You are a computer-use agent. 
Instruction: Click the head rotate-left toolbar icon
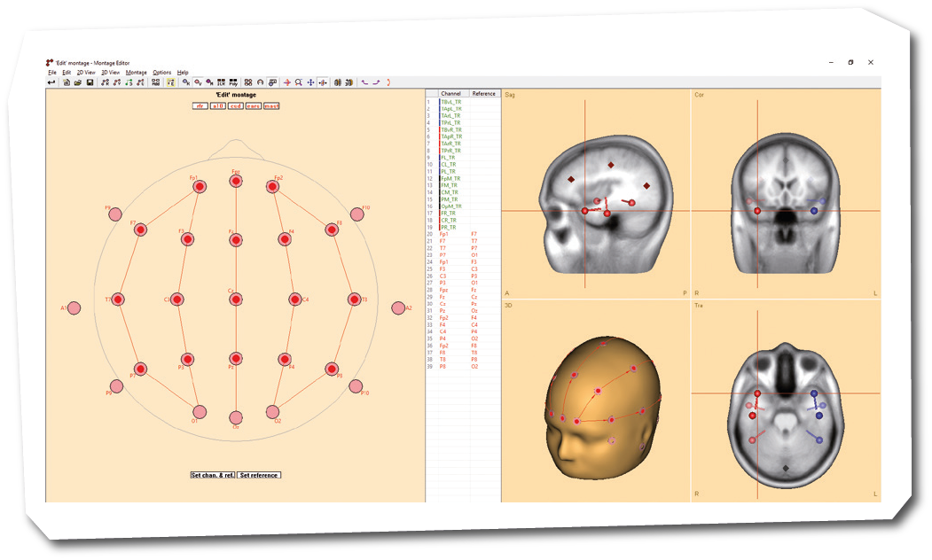point(336,82)
